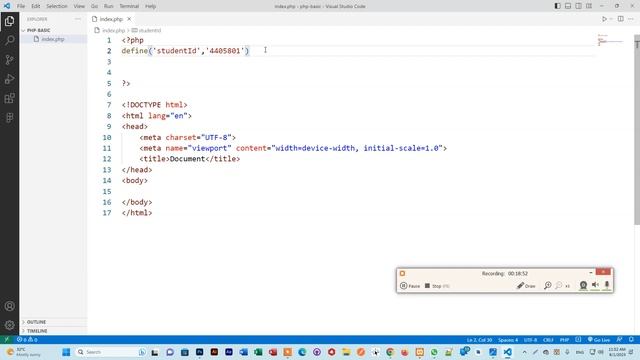This screenshot has height=360, width=640.
Task: Toggle primary side bar layout button
Action: click(557, 6)
